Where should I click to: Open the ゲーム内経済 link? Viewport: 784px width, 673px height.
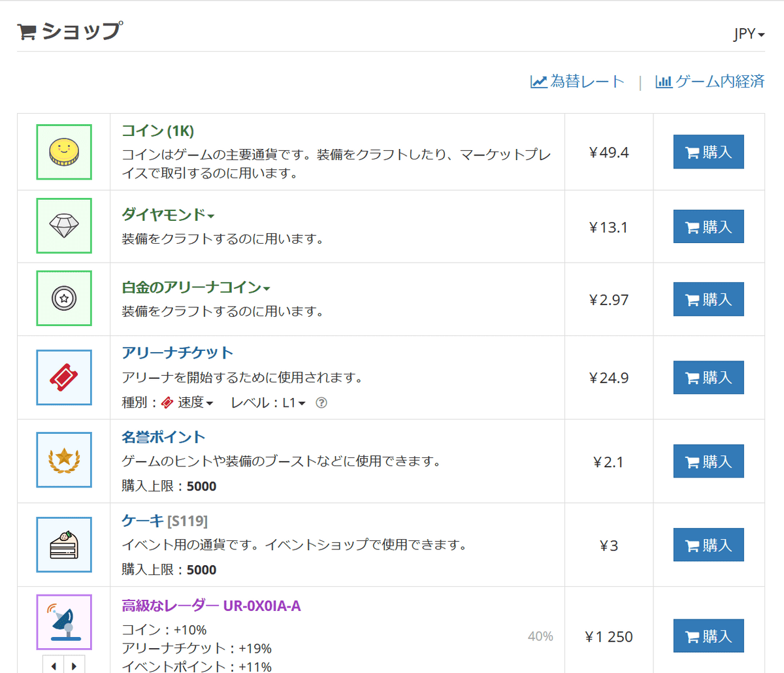point(710,82)
